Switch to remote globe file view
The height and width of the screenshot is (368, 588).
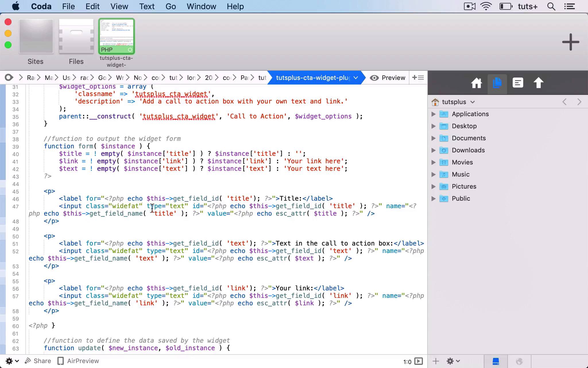pos(519,361)
